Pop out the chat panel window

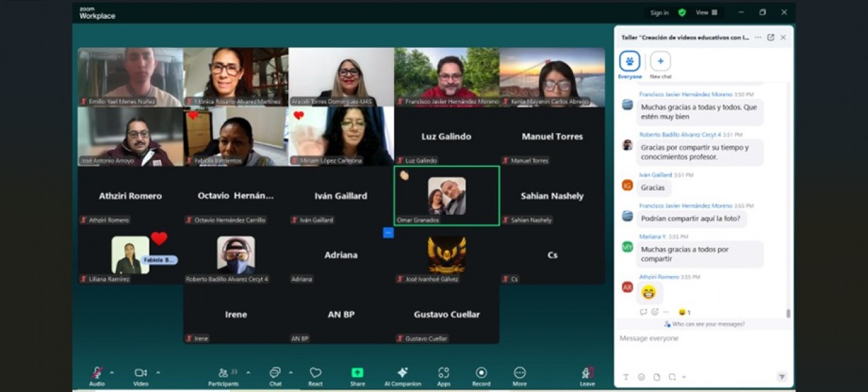point(770,37)
